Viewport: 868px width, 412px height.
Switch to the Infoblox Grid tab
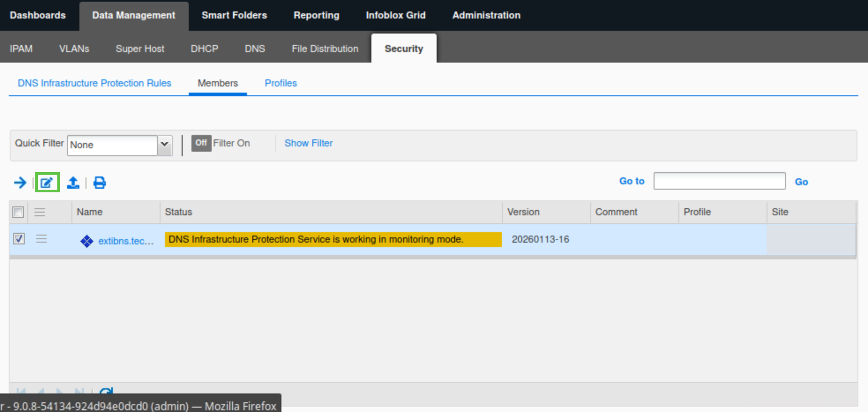click(x=396, y=15)
